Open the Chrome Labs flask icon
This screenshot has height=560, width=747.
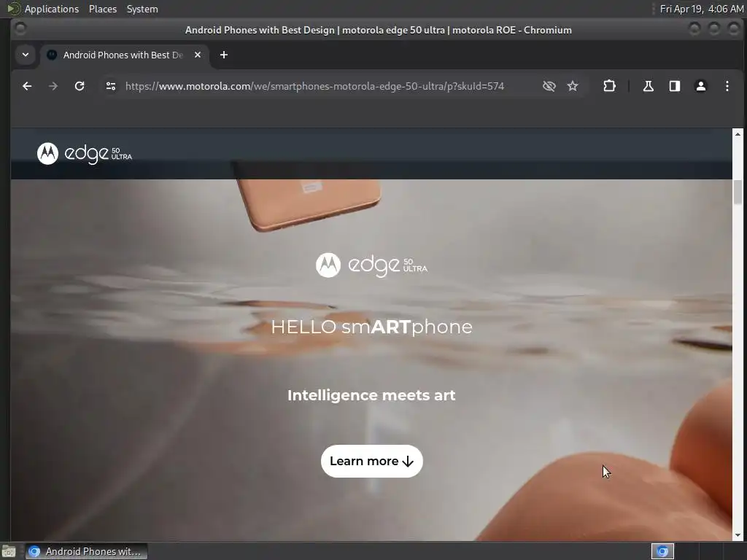pyautogui.click(x=648, y=86)
